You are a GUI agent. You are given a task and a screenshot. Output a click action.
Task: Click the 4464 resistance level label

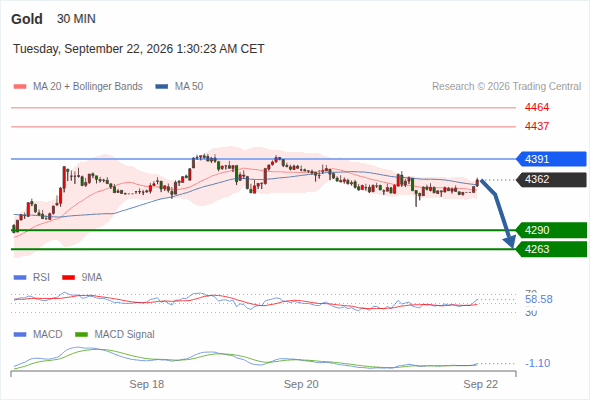[x=537, y=108]
